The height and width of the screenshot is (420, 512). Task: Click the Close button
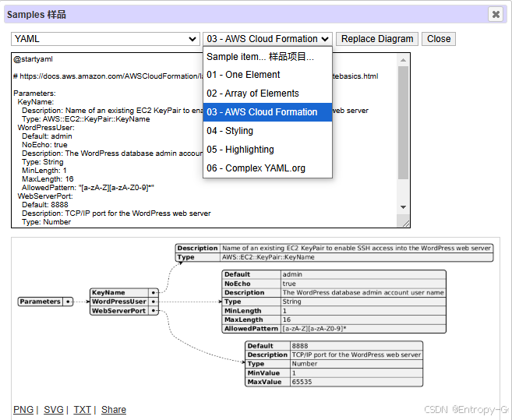pyautogui.click(x=439, y=39)
